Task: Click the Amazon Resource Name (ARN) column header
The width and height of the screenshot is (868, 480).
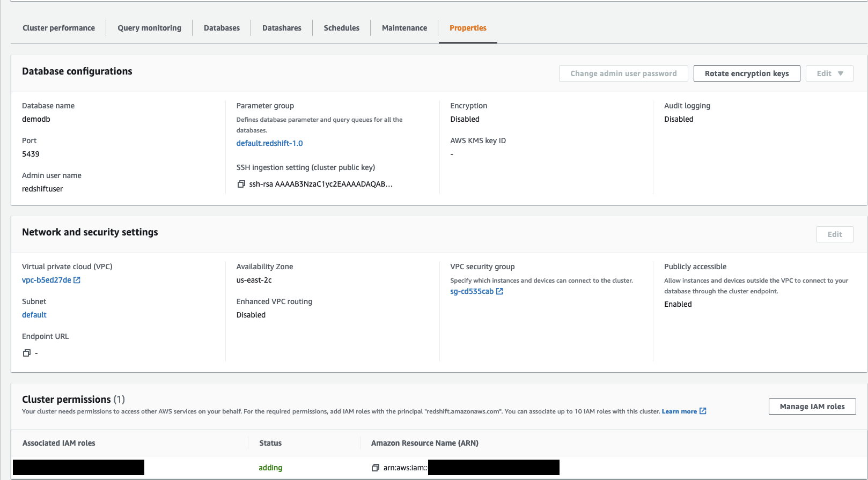Action: tap(425, 443)
